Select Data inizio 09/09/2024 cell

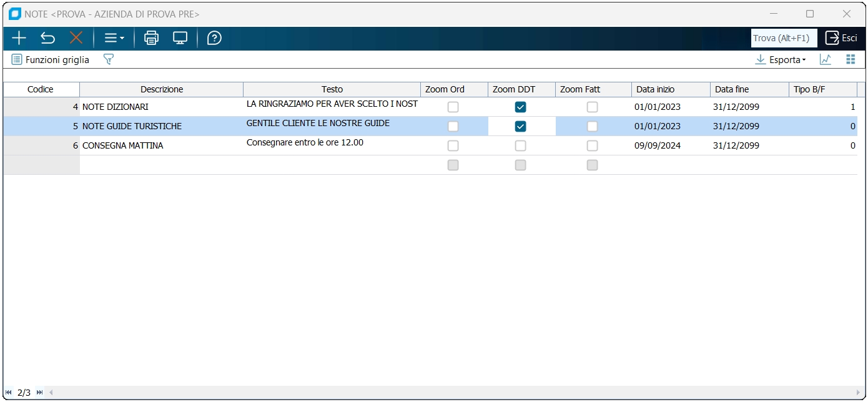671,145
